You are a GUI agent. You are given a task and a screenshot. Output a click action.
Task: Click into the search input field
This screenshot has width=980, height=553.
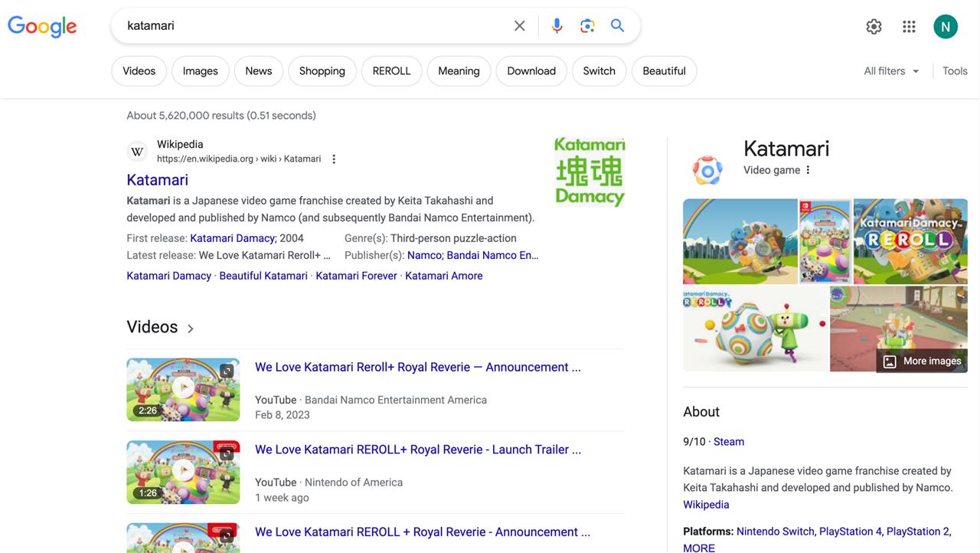tap(306, 26)
